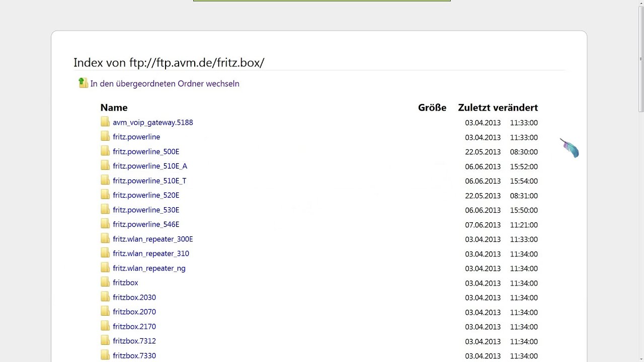
Task: Open the fritz.wlan_repeater_300E link
Action: [x=153, y=239]
